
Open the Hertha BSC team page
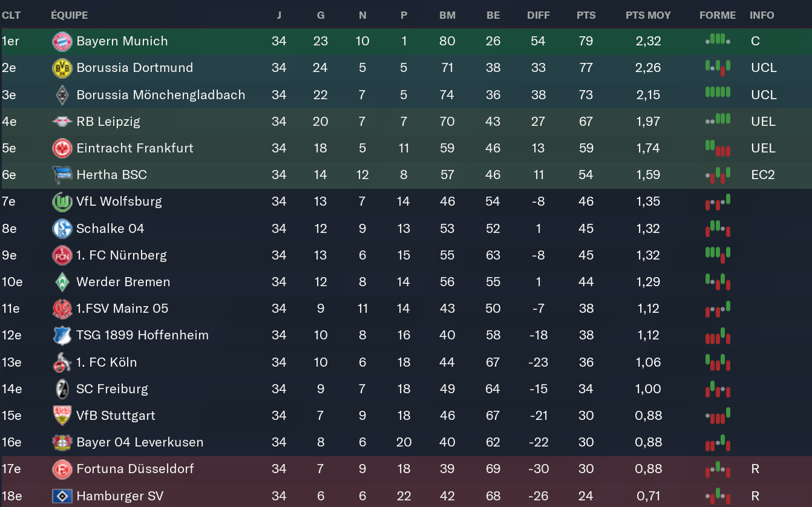click(111, 175)
